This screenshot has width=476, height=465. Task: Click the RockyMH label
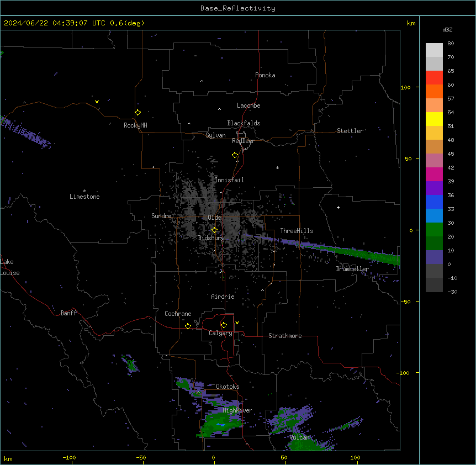[x=135, y=125]
